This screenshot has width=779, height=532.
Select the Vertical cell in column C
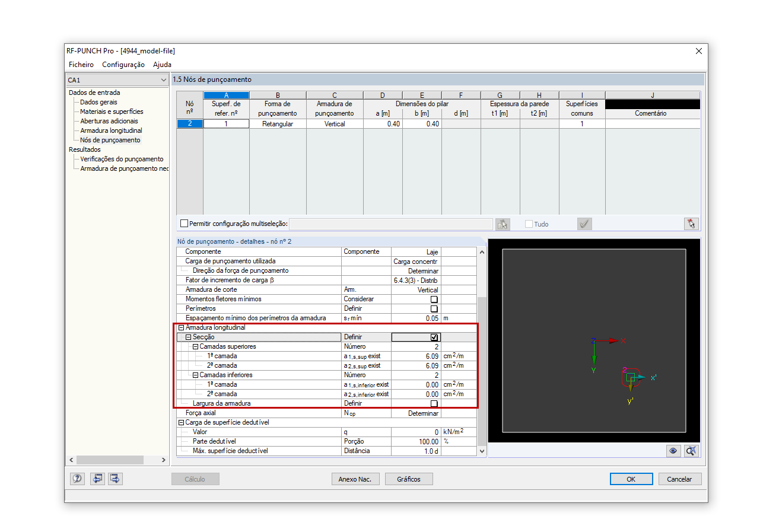335,124
